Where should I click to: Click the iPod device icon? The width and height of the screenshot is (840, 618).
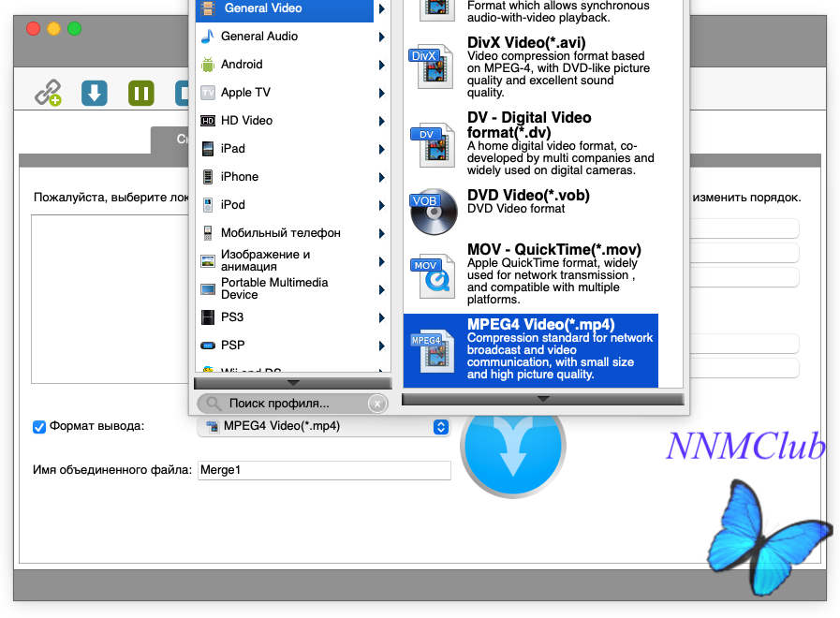pos(208,205)
